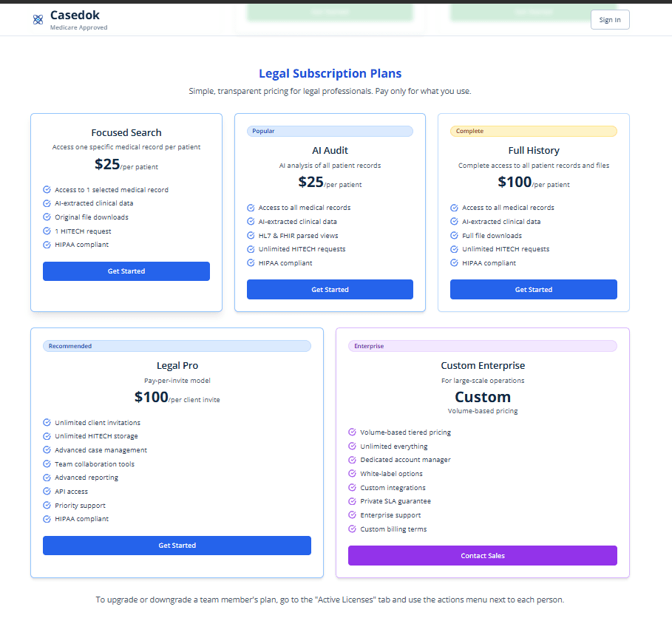The width and height of the screenshot is (672, 635).
Task: Click the '$100/per client invite' price
Action: (177, 397)
